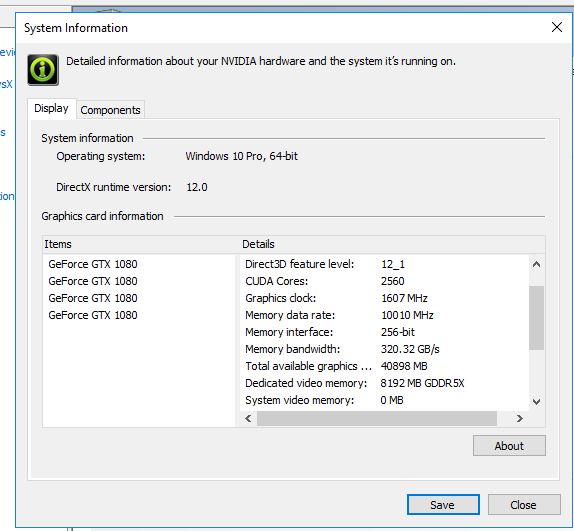Click the Total available graphics row
The height and width of the screenshot is (531, 574).
click(x=384, y=366)
